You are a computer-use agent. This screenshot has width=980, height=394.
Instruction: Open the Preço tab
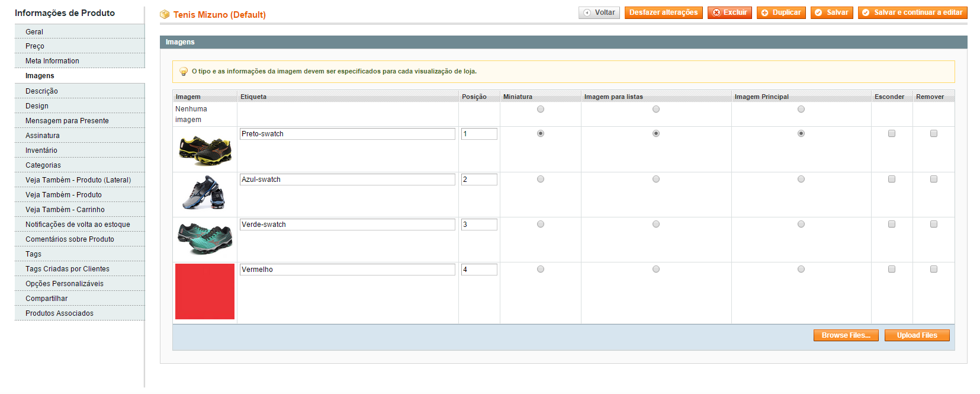click(x=79, y=46)
